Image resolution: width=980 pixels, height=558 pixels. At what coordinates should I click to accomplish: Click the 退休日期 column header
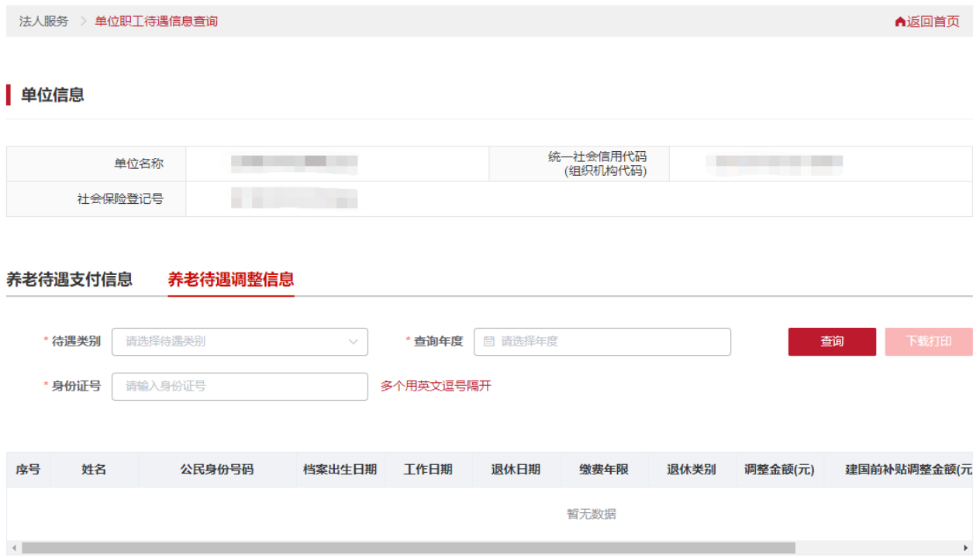(x=516, y=470)
